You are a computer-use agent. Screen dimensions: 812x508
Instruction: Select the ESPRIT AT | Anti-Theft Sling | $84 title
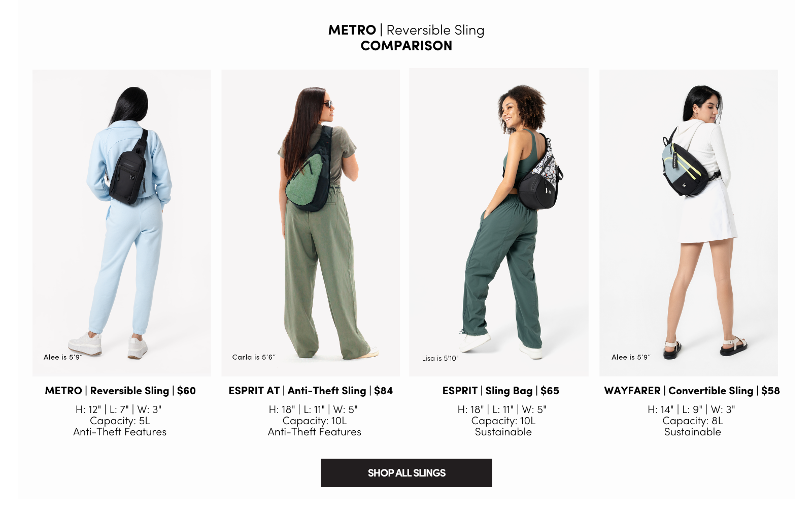click(x=311, y=391)
